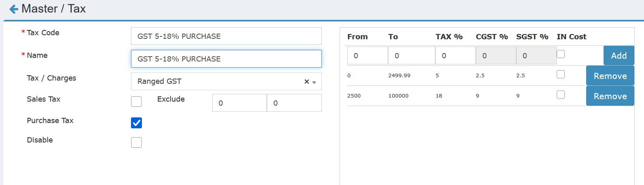Toggle IN Cost checkbox in the new entry row
Image resolution: width=644 pixels, height=185 pixels.
tap(561, 54)
